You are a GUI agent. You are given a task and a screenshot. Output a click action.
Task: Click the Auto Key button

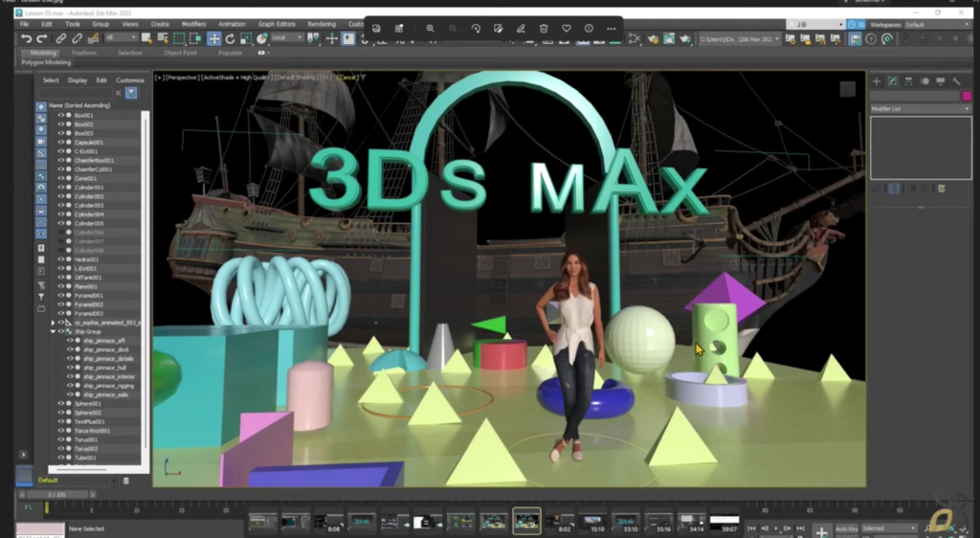(847, 528)
